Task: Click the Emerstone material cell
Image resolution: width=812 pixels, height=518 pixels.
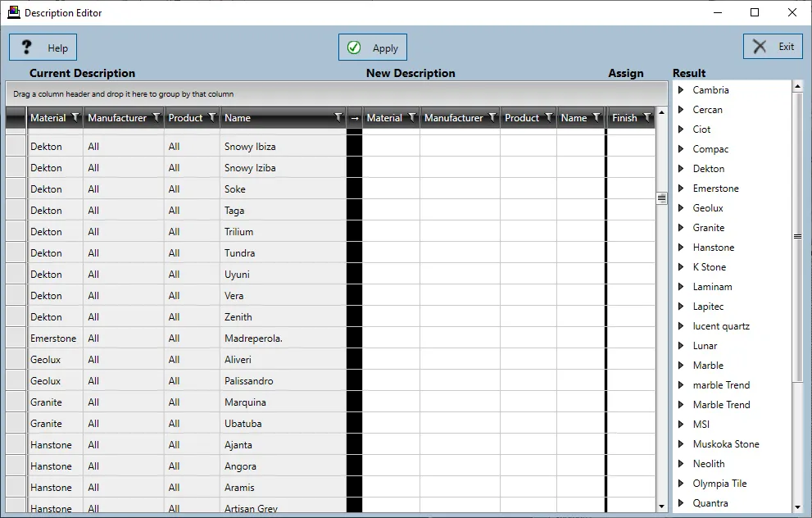Action: [x=55, y=339]
